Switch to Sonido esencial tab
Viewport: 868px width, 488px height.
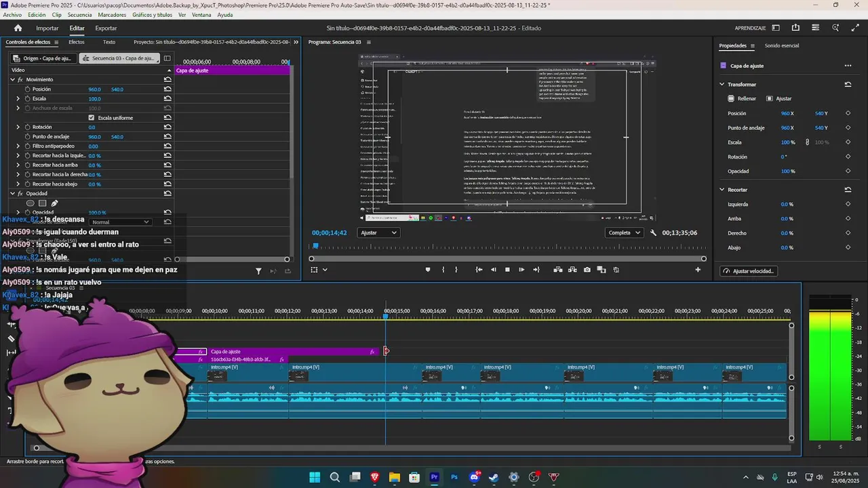click(782, 45)
